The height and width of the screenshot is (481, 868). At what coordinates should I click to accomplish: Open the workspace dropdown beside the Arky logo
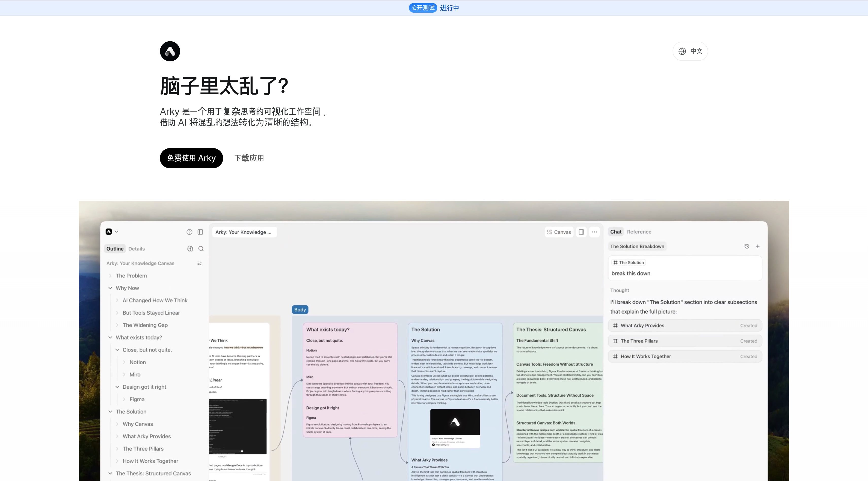[x=117, y=231]
